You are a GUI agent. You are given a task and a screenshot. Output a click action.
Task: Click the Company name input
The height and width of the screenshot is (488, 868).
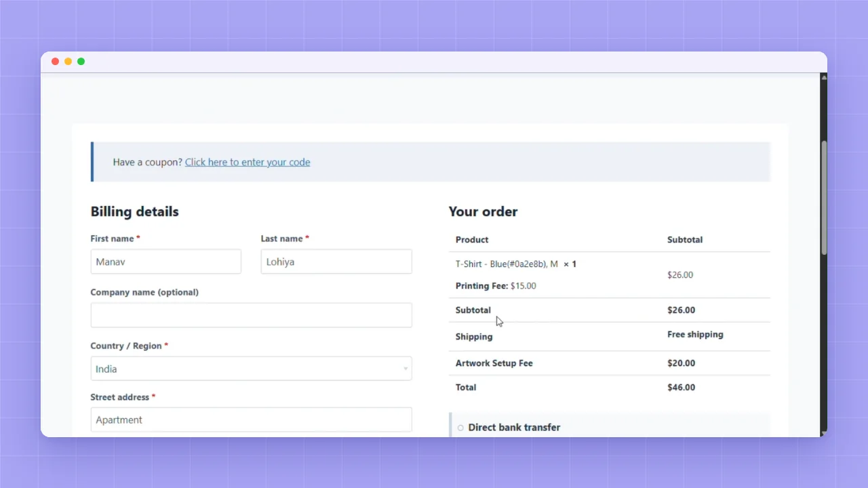[x=251, y=315]
